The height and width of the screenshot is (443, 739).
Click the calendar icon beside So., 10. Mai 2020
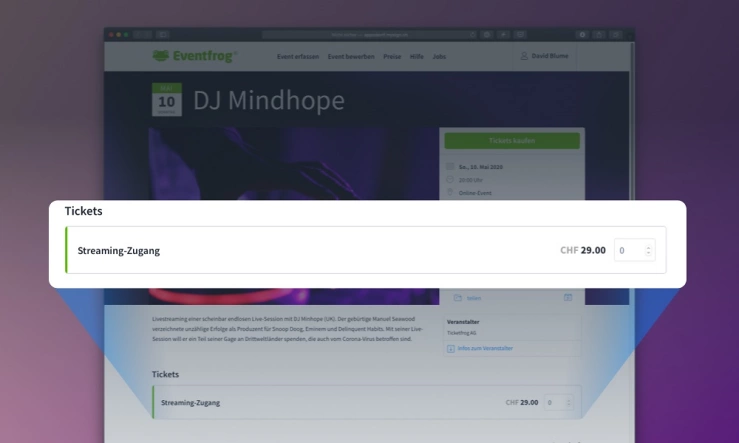pos(450,166)
